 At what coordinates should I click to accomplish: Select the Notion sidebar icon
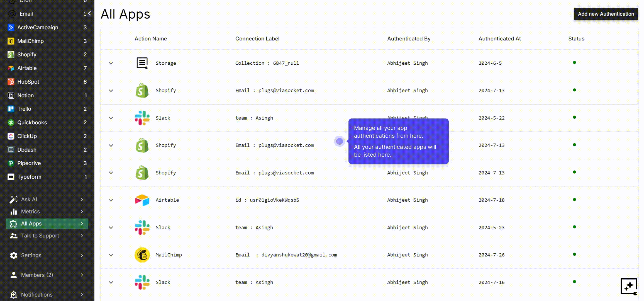click(11, 95)
